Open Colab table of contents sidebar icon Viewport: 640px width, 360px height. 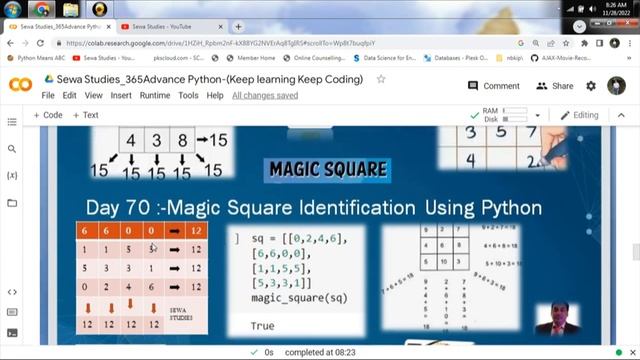12,122
